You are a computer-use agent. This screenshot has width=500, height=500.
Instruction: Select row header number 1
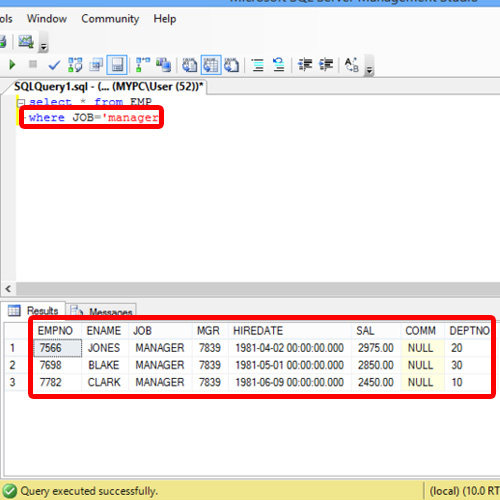[x=13, y=348]
